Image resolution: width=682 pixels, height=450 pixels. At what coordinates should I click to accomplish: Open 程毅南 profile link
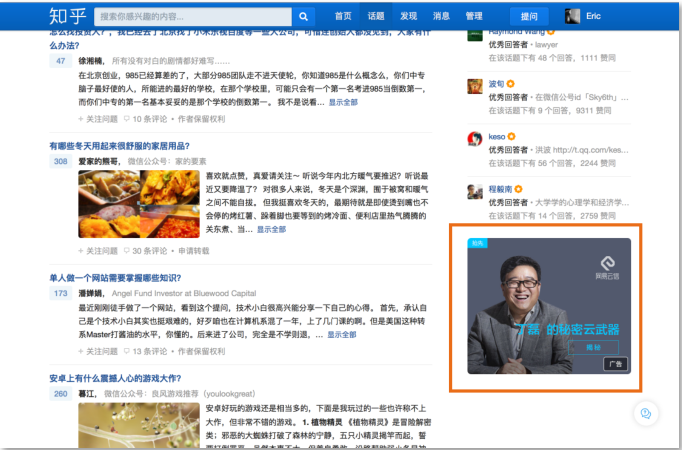click(x=500, y=189)
